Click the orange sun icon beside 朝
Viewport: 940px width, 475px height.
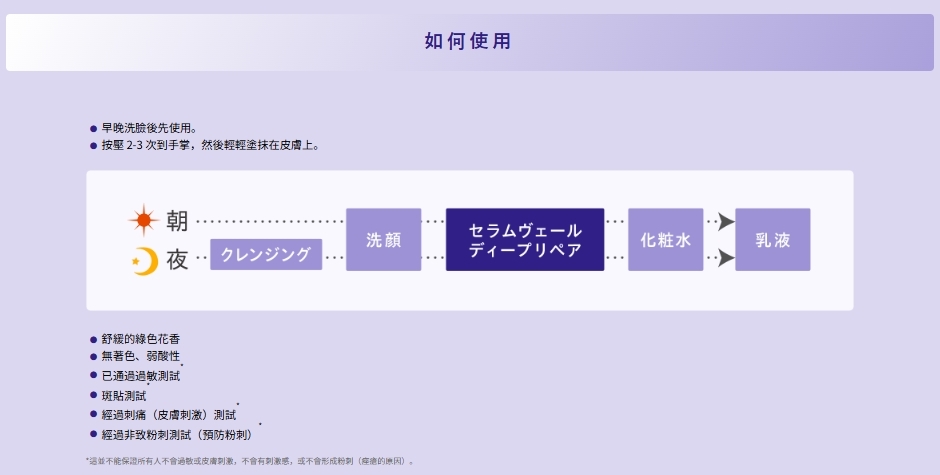pos(143,221)
